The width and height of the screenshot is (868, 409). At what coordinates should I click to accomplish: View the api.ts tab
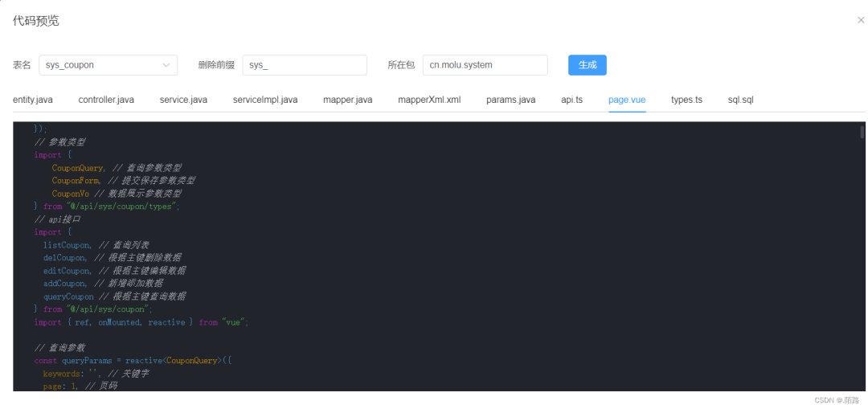point(572,100)
